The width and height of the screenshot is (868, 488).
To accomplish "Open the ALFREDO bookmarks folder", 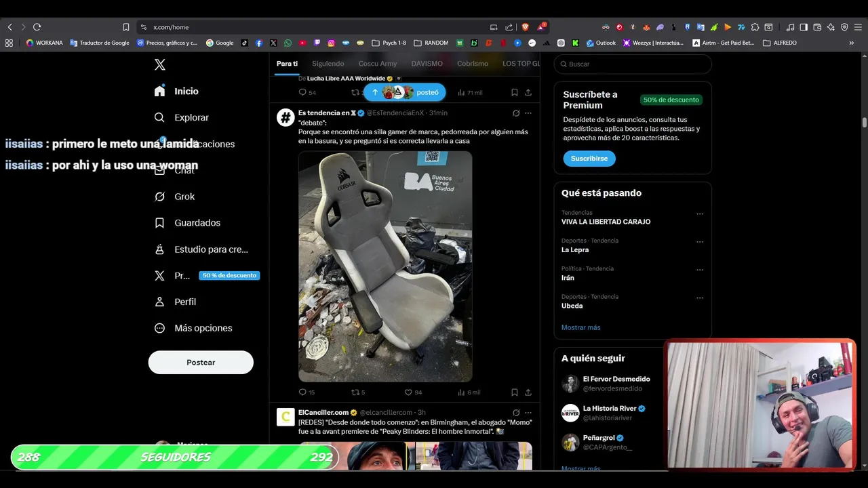I will (780, 43).
